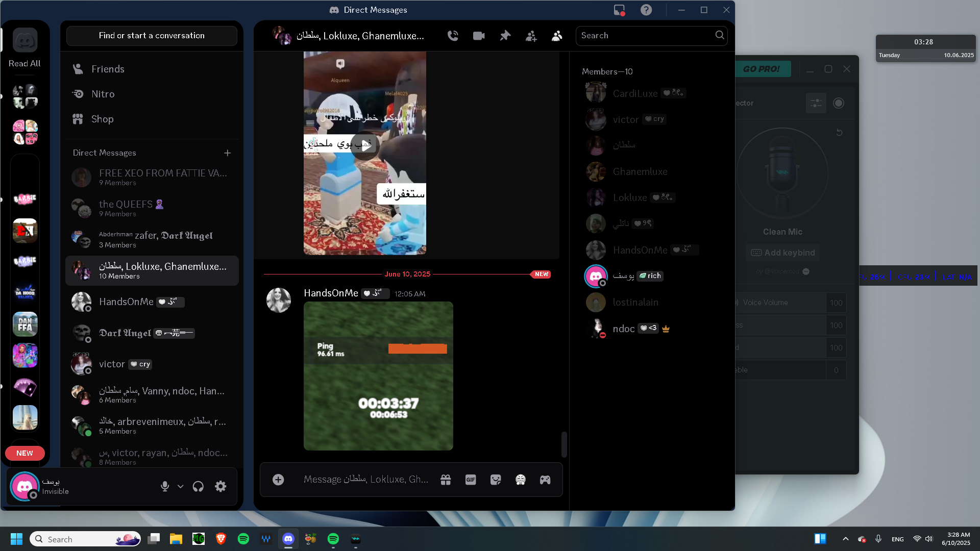The image size is (980, 551).
Task: Mute the microphone
Action: [x=165, y=486]
